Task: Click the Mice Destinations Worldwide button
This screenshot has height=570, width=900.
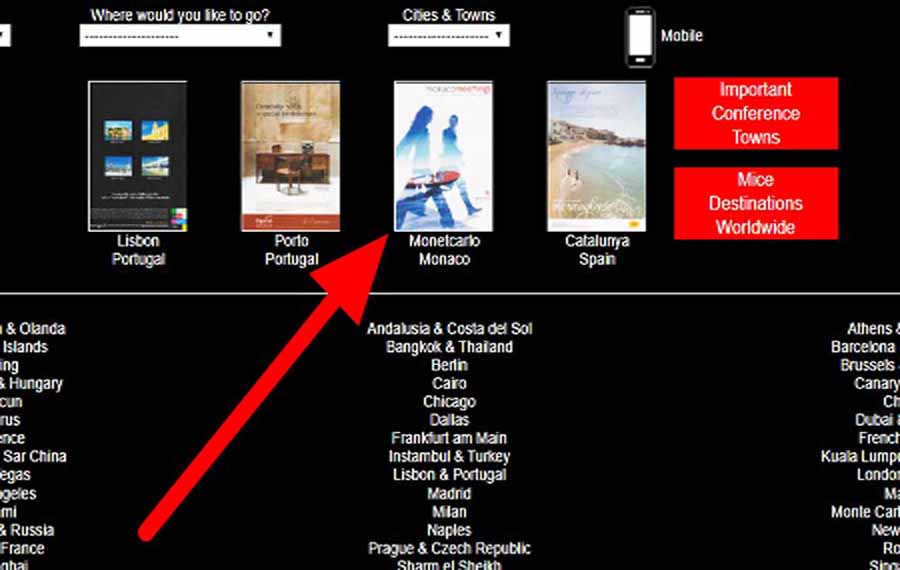Action: (756, 203)
